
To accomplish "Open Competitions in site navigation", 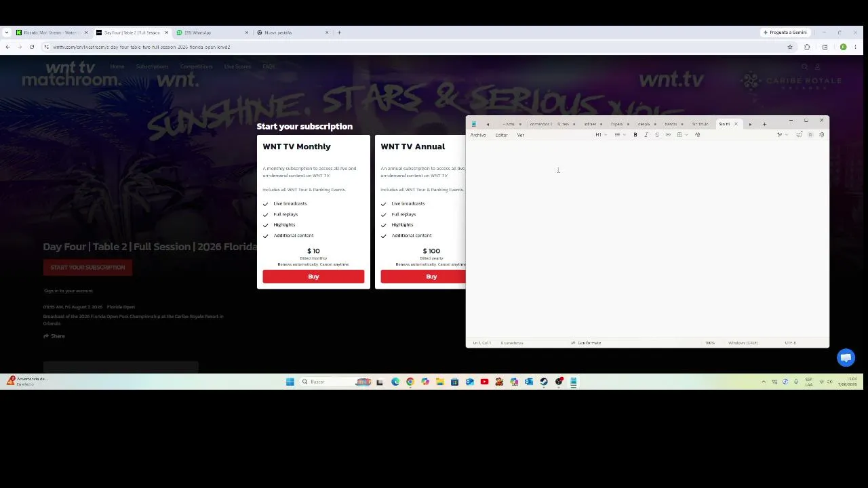I will pos(196,66).
